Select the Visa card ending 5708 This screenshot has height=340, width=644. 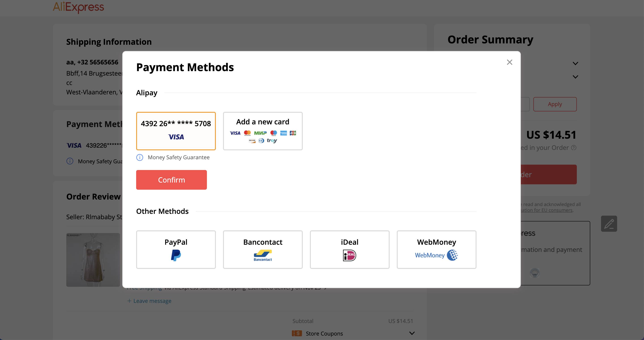pyautogui.click(x=176, y=131)
